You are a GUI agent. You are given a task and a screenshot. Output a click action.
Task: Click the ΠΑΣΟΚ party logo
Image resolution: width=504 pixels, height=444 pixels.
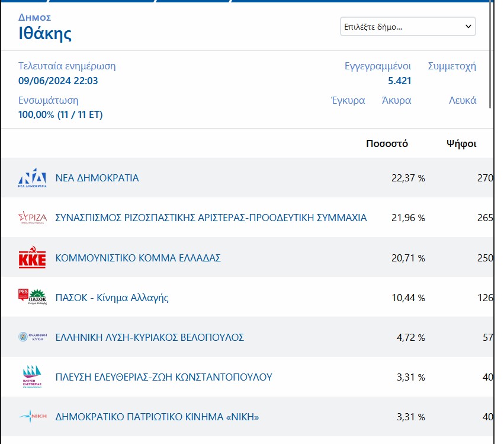(33, 297)
